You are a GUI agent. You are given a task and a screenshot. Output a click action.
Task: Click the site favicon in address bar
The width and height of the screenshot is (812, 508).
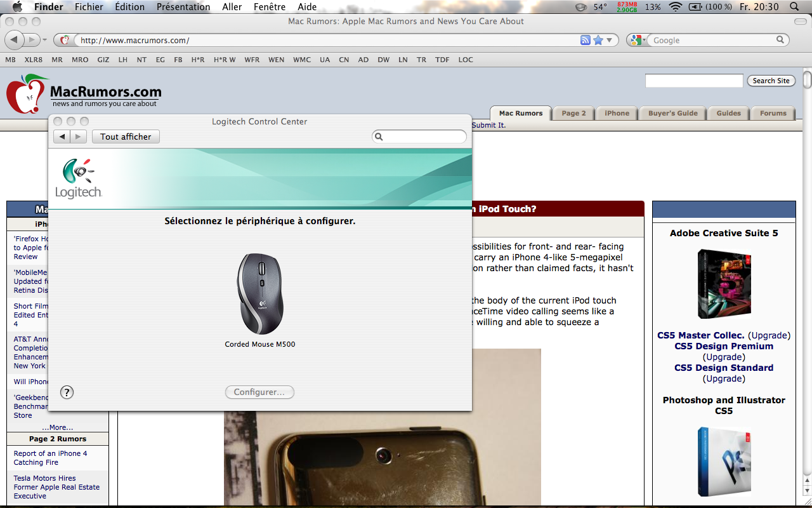[64, 40]
